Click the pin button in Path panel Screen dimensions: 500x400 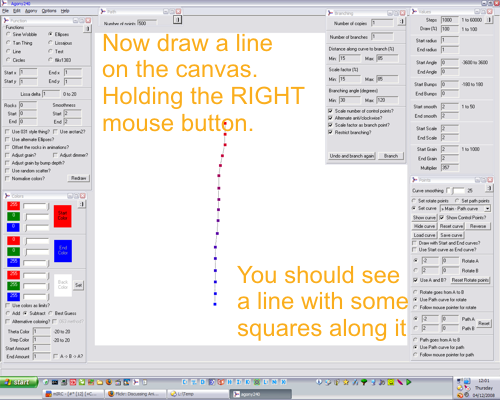pyautogui.click(x=178, y=20)
